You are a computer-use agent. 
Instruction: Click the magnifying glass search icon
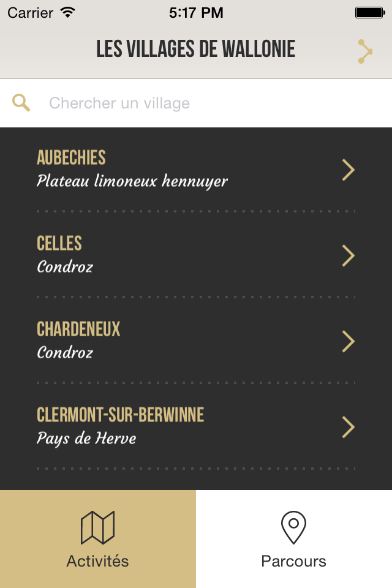click(x=21, y=103)
